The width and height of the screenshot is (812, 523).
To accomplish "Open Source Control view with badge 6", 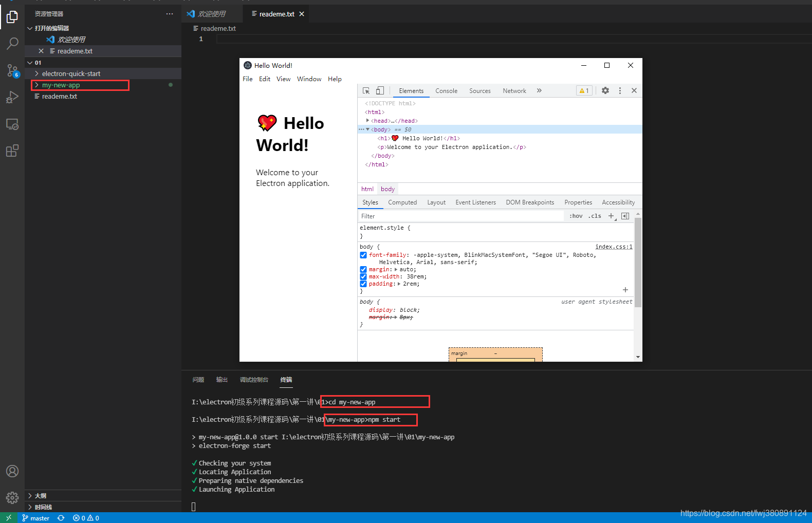I will coord(12,70).
